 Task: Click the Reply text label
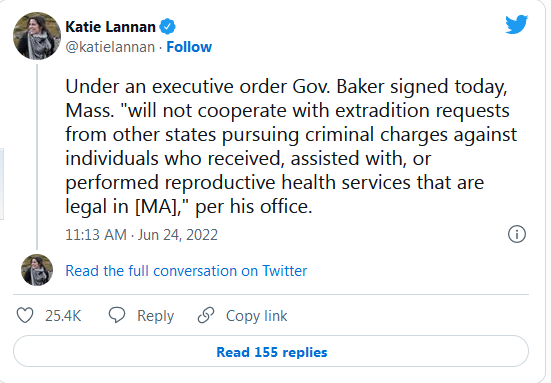155,316
